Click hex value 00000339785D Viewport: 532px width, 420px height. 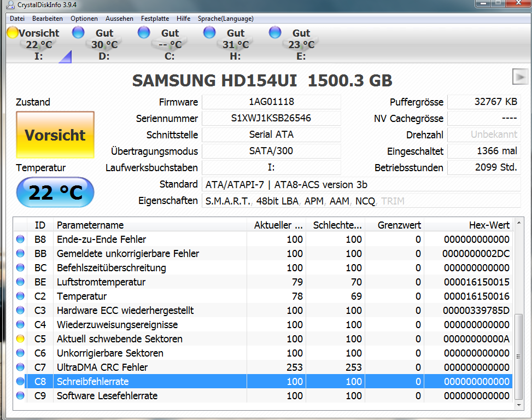476,311
